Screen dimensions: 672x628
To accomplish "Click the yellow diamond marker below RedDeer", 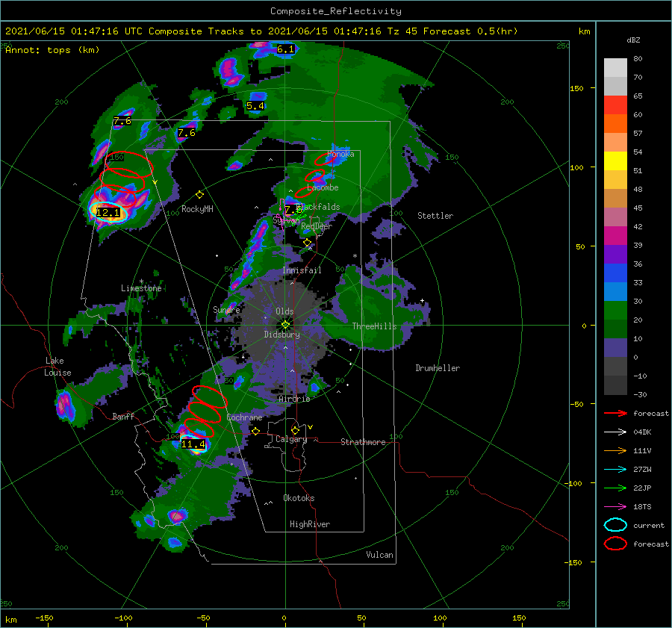I will pos(307,243).
